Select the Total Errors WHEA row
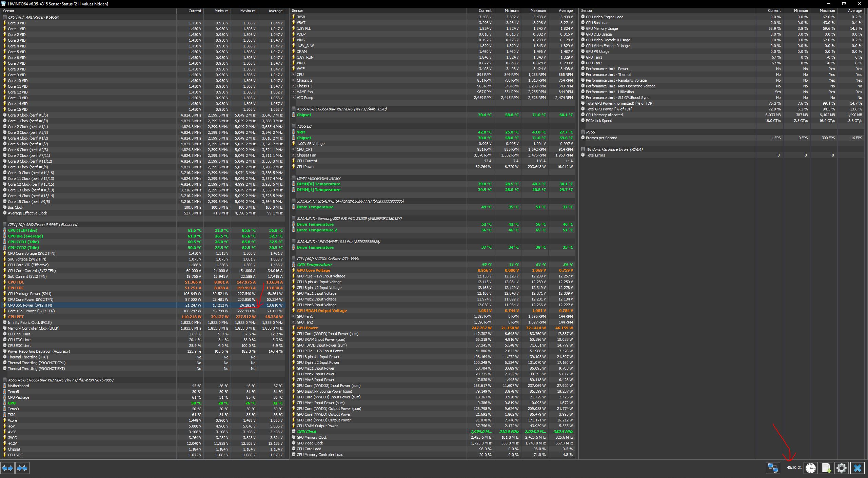This screenshot has width=868, height=478. coord(595,155)
